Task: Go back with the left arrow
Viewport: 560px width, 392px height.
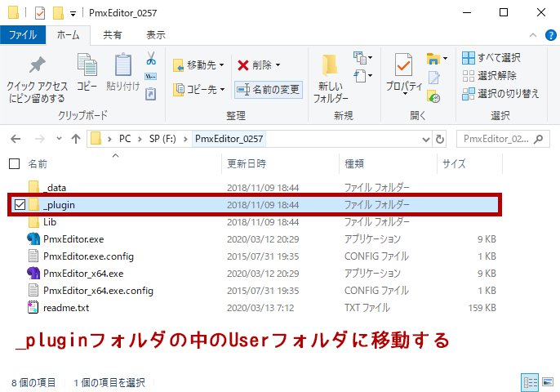Action: [16, 139]
